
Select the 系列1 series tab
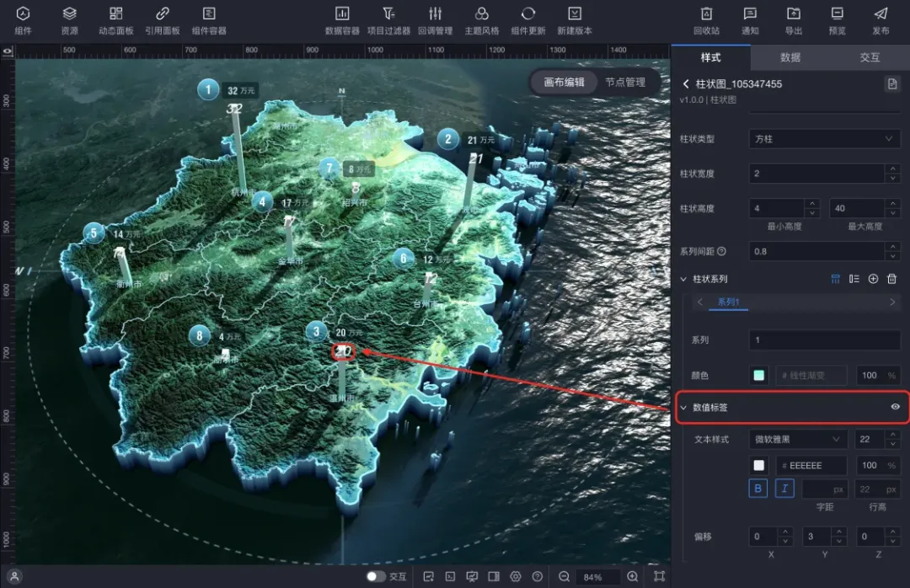(728, 302)
